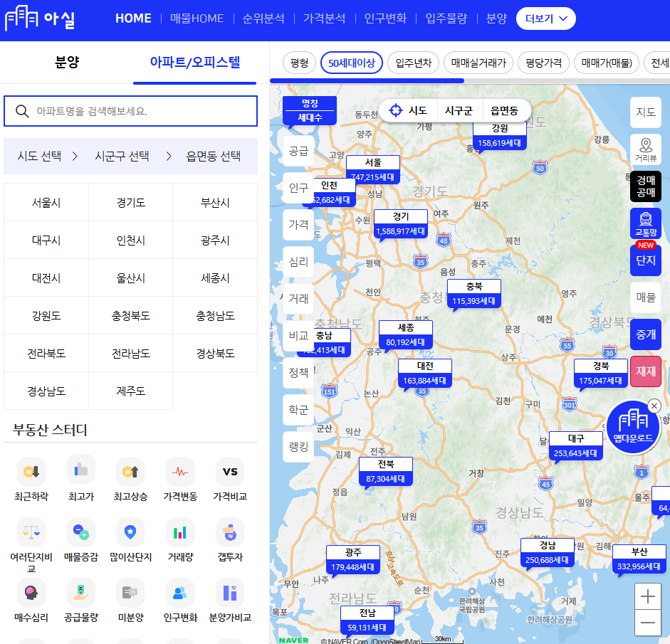Open the 지도 map type selector

click(646, 112)
